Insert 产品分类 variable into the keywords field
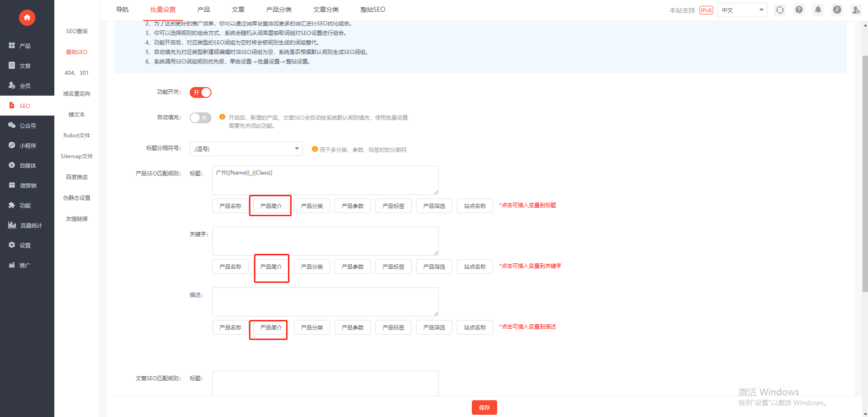Image resolution: width=868 pixels, height=417 pixels. [312, 267]
